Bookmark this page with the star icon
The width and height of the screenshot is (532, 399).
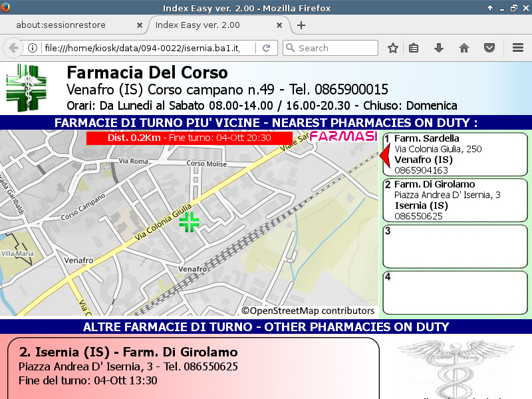393,48
